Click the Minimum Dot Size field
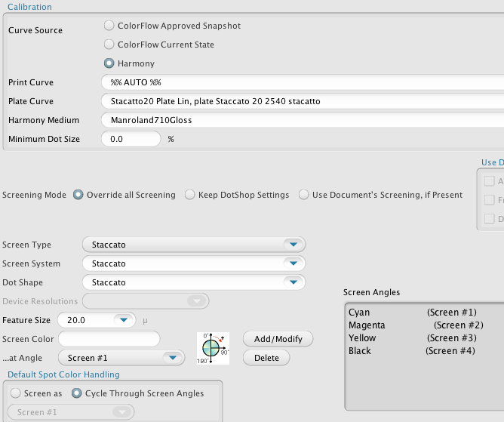Viewport: 504px width, 422px height. click(131, 139)
